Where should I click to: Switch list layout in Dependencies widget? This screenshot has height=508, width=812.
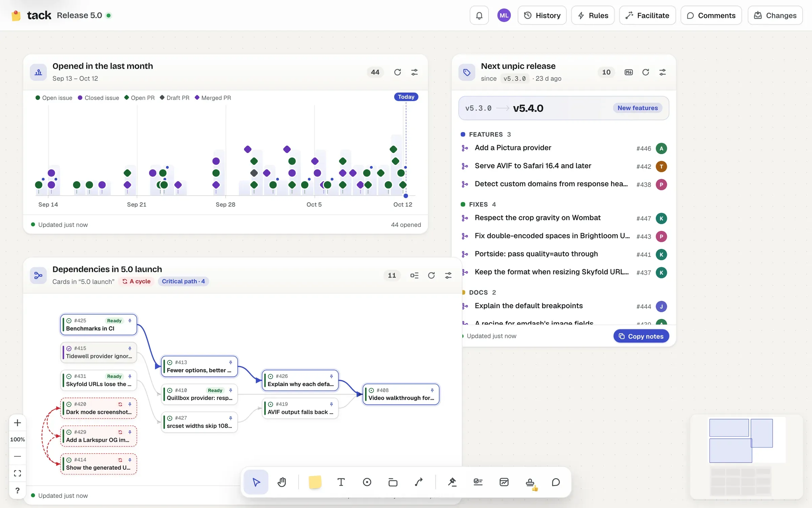[x=414, y=275]
